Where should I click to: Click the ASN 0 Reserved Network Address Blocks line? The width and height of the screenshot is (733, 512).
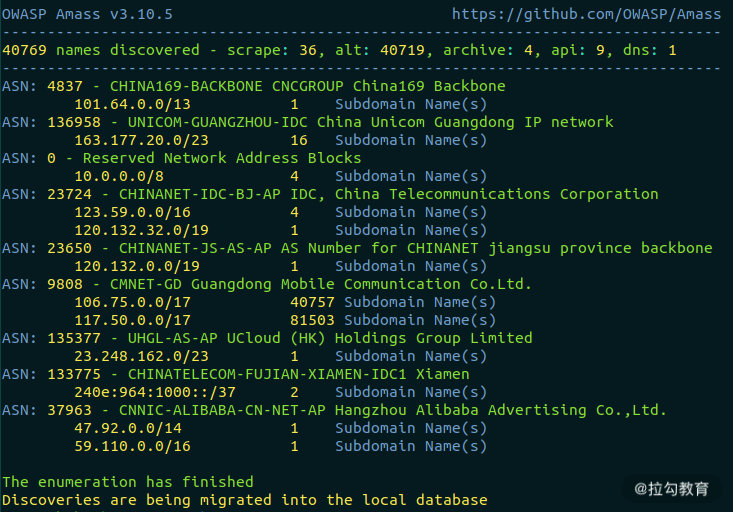(x=182, y=158)
